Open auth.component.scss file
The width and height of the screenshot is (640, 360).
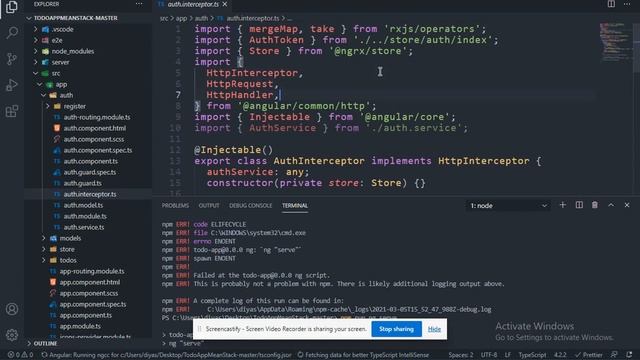click(93, 139)
